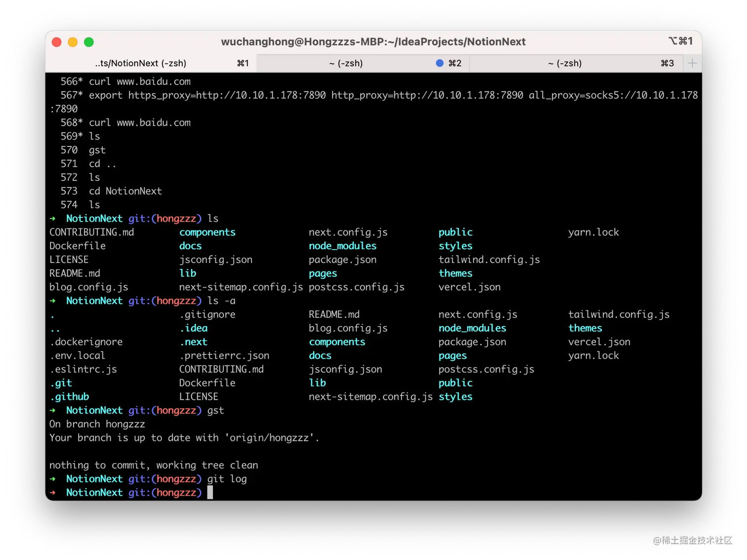This screenshot has width=747, height=560.
Task: Click package.json in first ls output
Action: (x=343, y=259)
